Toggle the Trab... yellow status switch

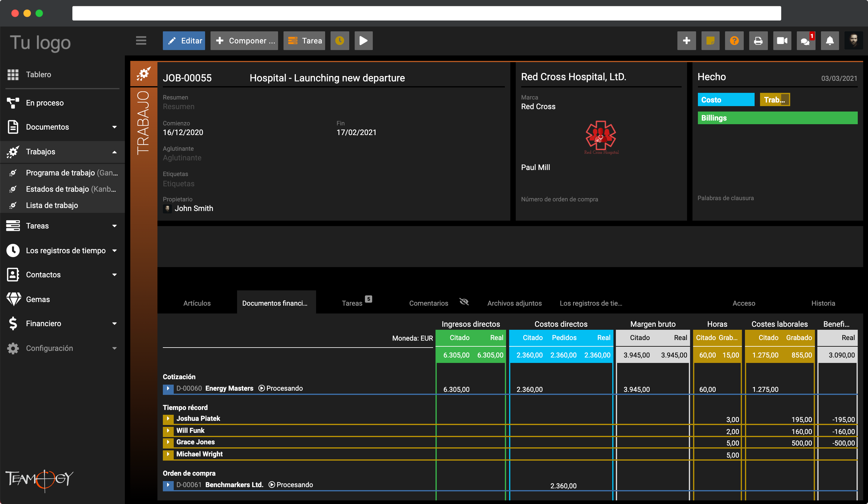(774, 100)
